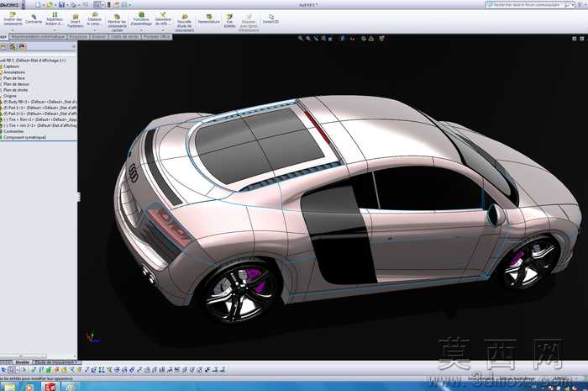The image size is (588, 391).
Task: Click the community forum search field
Action: pyautogui.click(x=528, y=5)
